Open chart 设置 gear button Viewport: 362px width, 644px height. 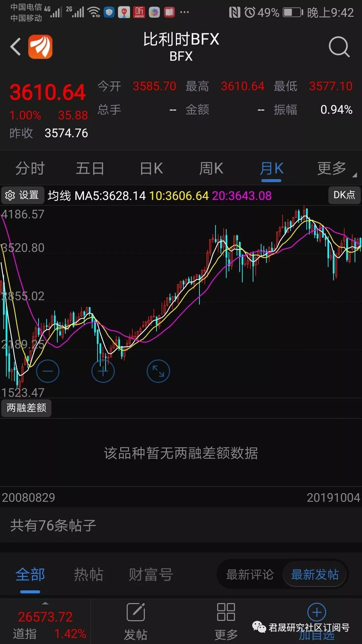pos(22,195)
